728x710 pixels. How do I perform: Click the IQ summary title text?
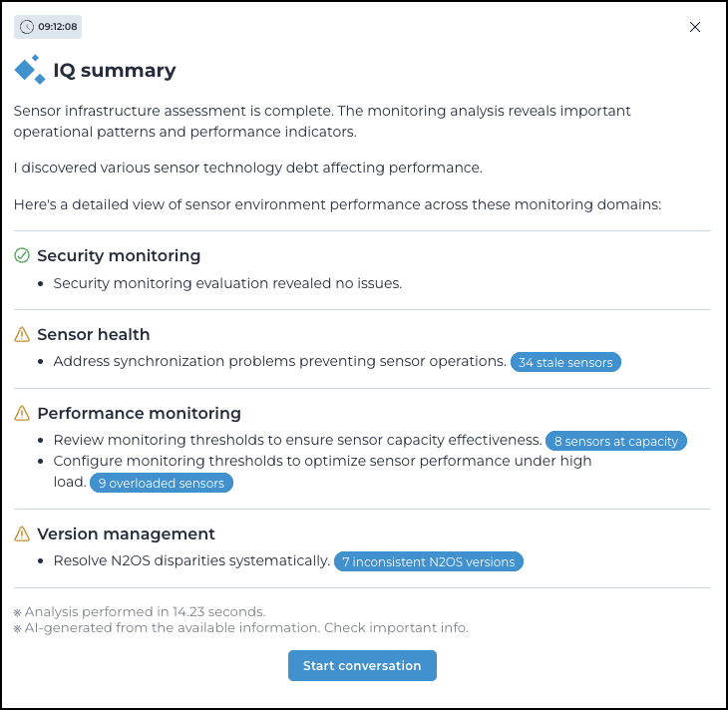point(114,71)
